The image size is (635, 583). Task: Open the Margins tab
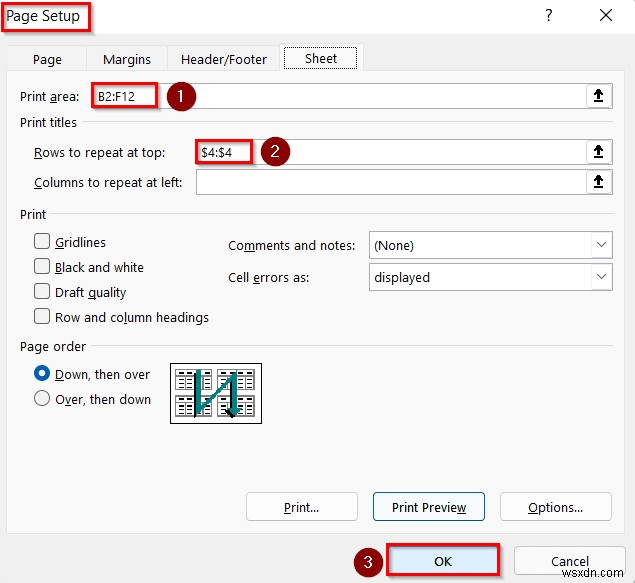127,60
